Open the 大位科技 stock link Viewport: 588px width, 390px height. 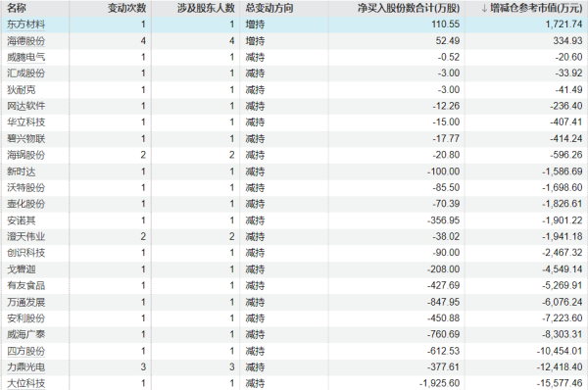pyautogui.click(x=25, y=383)
